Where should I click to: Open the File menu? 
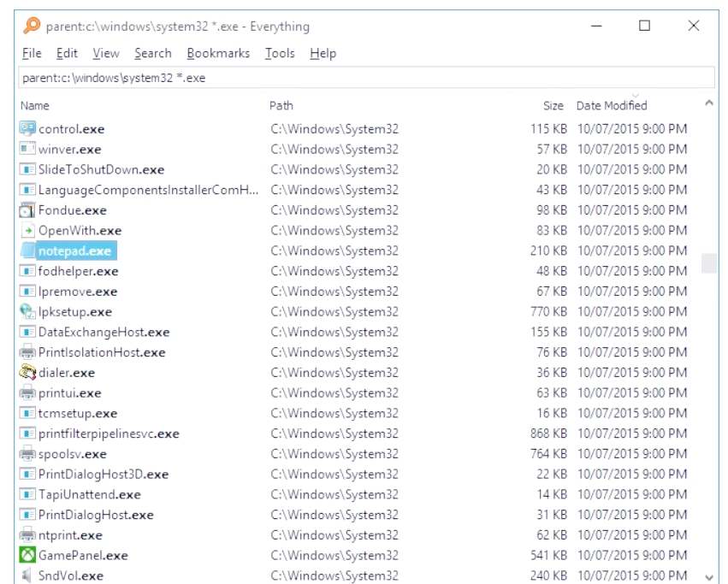(x=32, y=53)
